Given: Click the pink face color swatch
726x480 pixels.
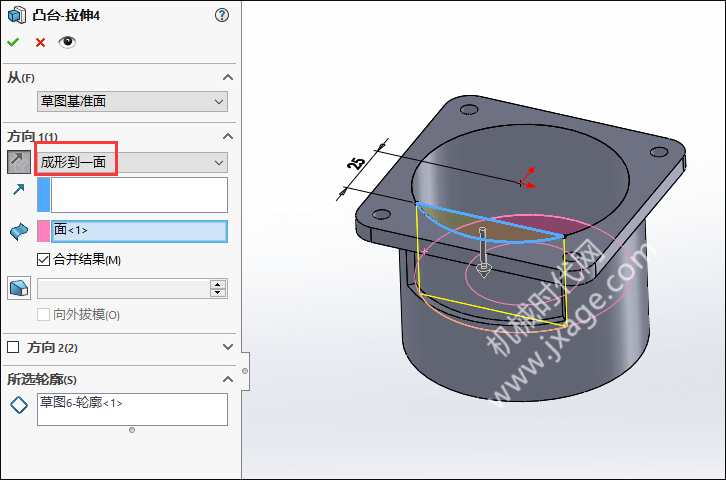Looking at the screenshot, I should (44, 231).
